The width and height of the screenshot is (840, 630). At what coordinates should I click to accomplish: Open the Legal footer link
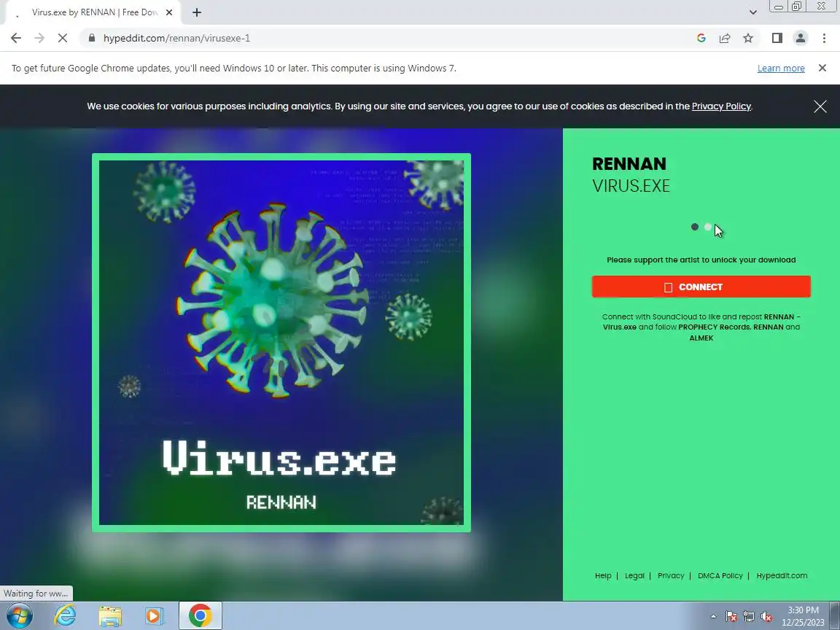pyautogui.click(x=634, y=575)
